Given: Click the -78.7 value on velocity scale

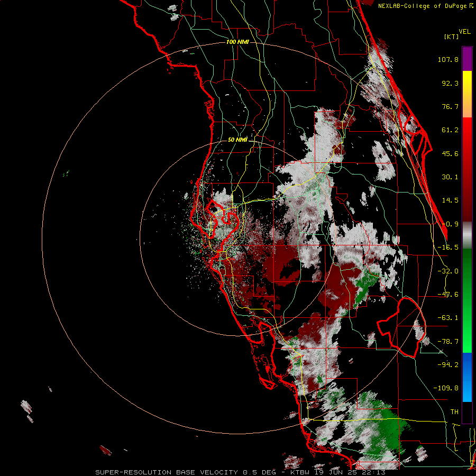Looking at the screenshot, I should pos(448,342).
